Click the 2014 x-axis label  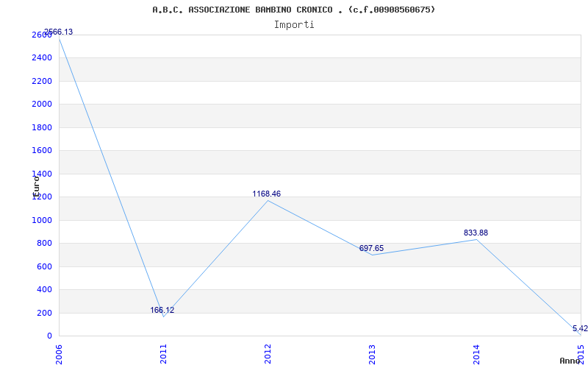point(476,354)
